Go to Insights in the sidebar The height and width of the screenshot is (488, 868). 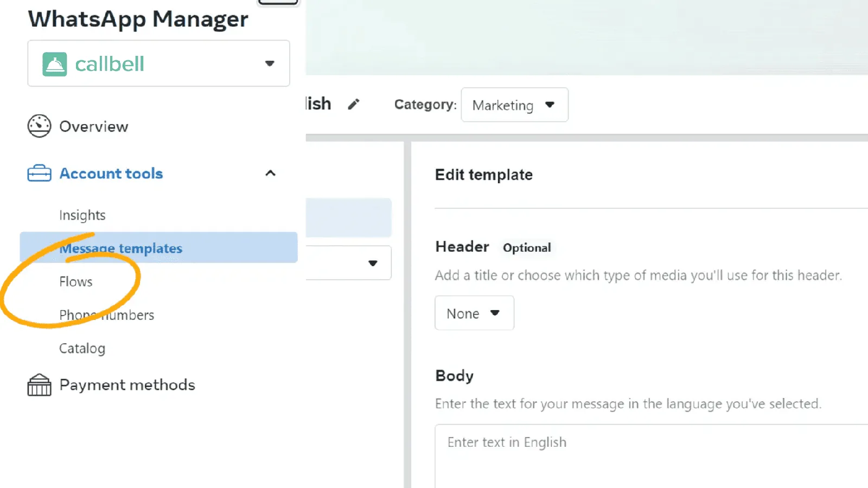click(x=82, y=215)
